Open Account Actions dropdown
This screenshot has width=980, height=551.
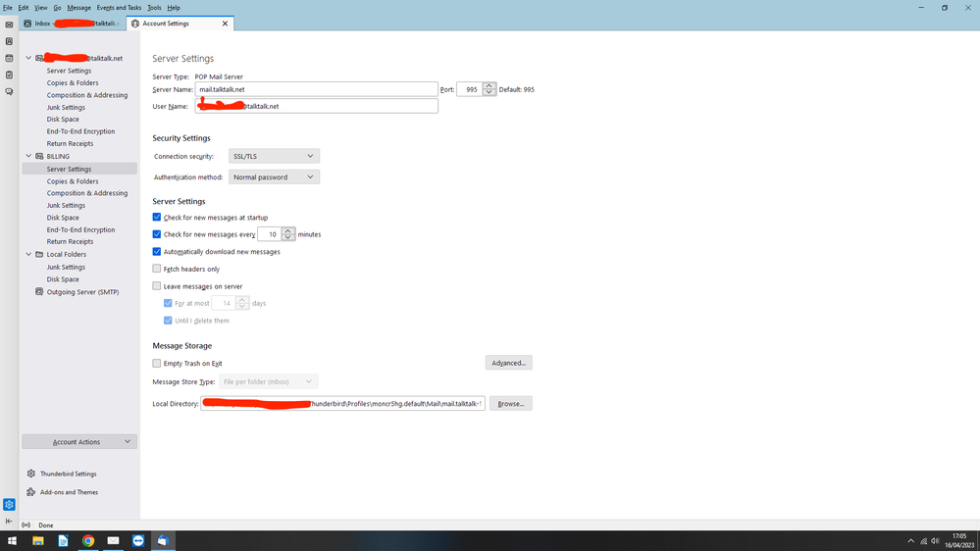79,441
